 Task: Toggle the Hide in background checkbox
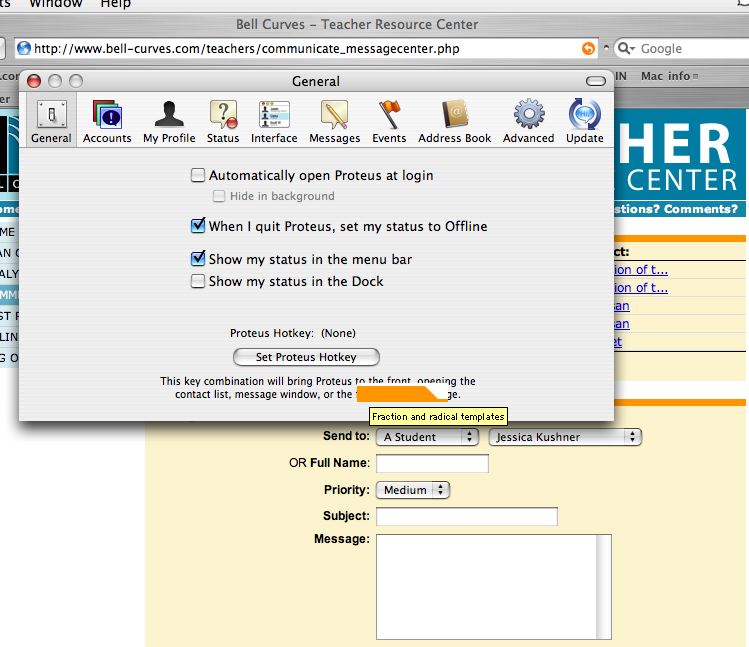tap(219, 196)
